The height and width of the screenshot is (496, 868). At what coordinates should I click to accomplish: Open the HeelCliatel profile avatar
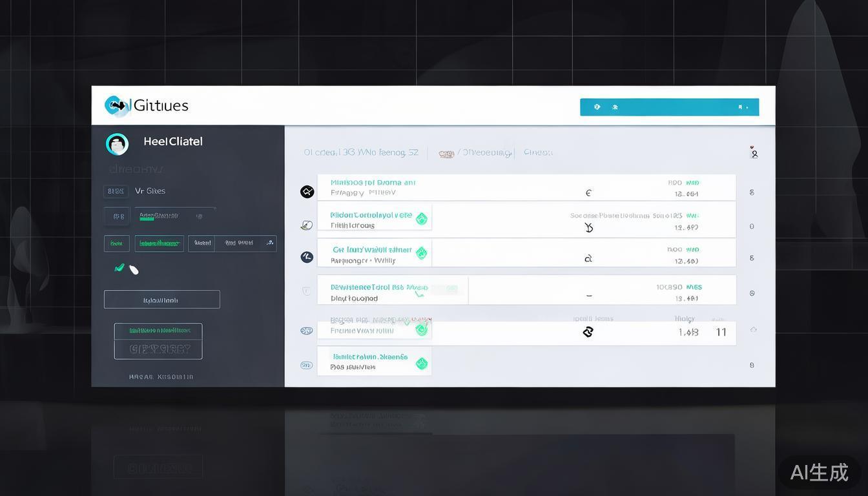[117, 144]
